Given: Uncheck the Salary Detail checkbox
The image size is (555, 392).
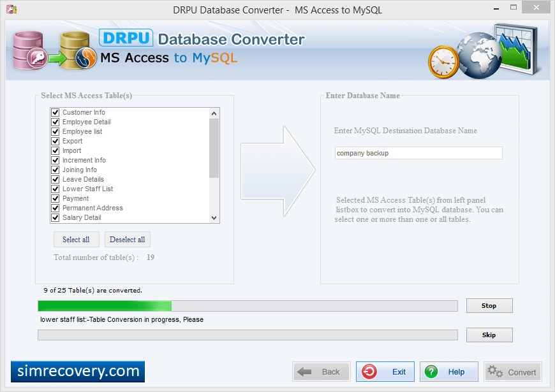Looking at the screenshot, I should pyautogui.click(x=56, y=217).
